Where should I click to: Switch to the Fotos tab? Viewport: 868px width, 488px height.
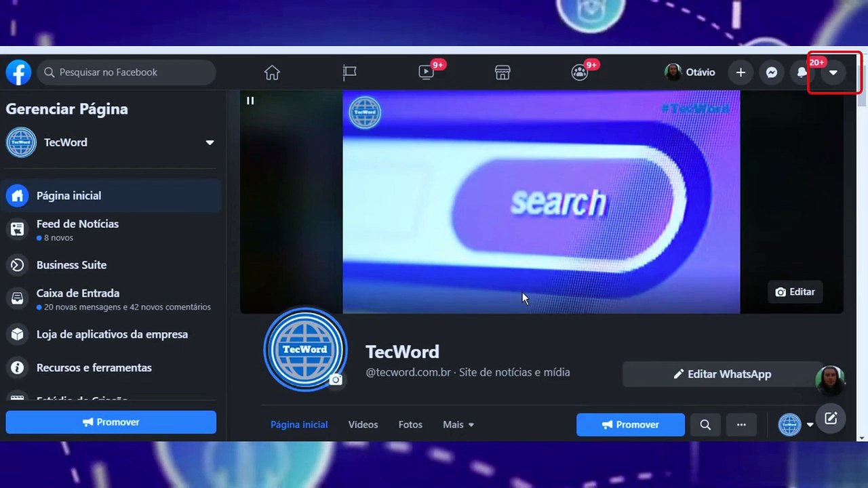pyautogui.click(x=410, y=424)
